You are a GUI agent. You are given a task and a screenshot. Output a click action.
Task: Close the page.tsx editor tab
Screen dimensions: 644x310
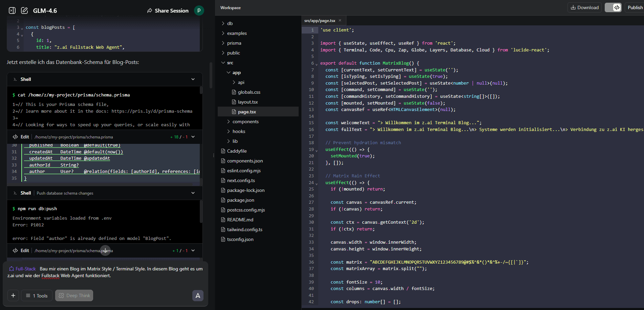pyautogui.click(x=340, y=20)
